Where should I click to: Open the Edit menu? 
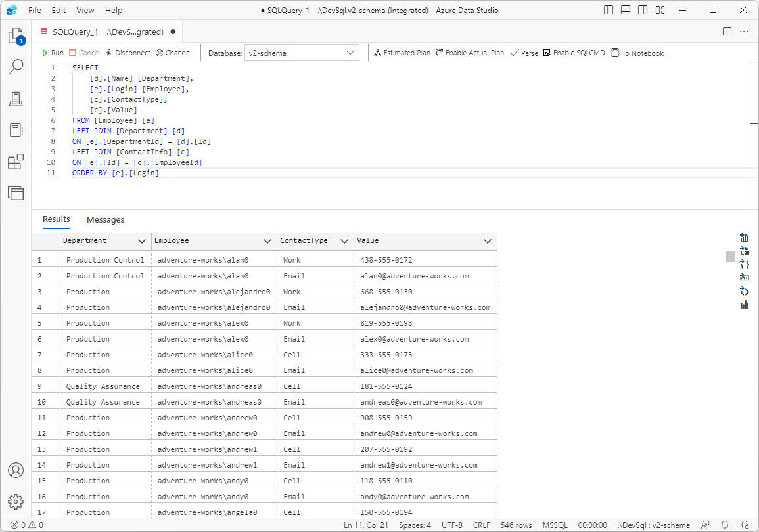(58, 10)
